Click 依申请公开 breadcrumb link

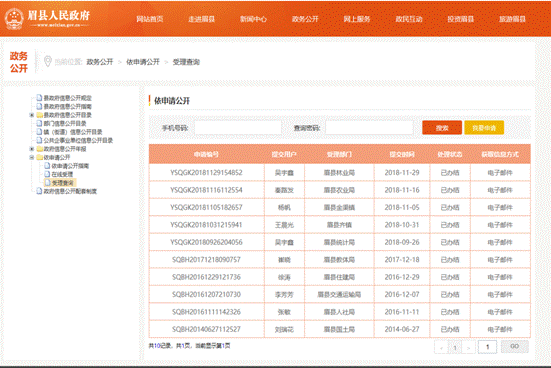tap(143, 62)
